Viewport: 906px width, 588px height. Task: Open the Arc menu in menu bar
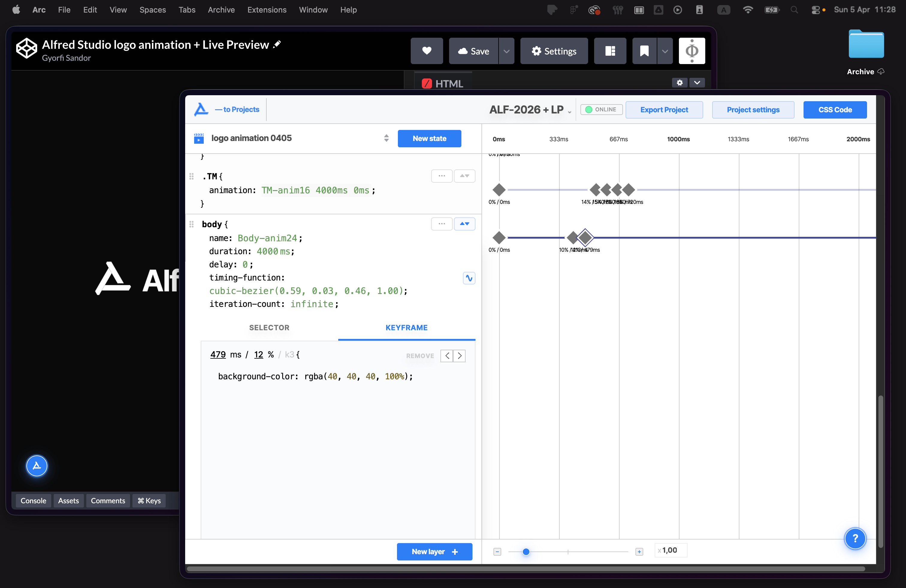39,10
